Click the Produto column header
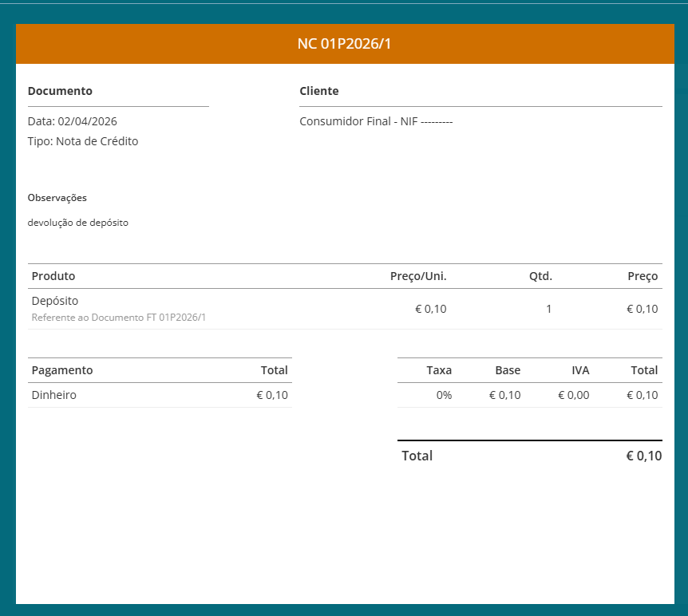The image size is (688, 616). tap(53, 276)
